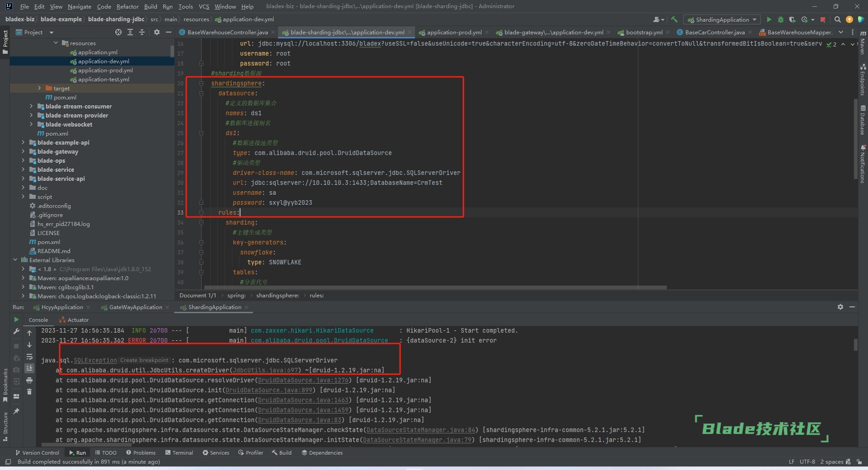Clear console with trash icon
Viewport: 868px width, 470px height.
(29, 392)
